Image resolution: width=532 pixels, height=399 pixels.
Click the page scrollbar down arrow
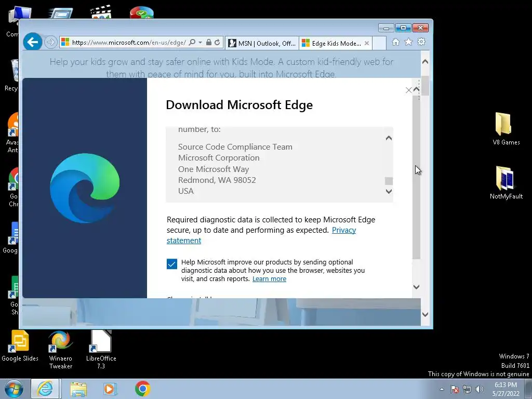coord(425,314)
